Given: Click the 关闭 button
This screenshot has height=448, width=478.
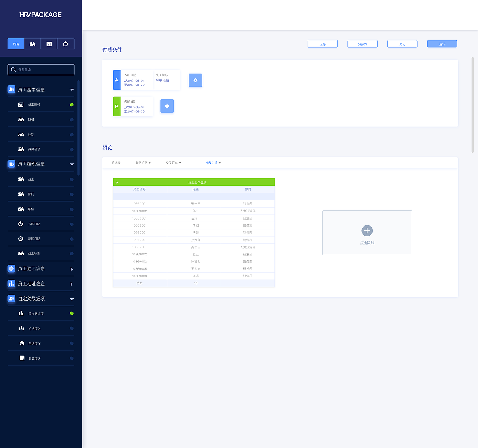Looking at the screenshot, I should point(402,44).
